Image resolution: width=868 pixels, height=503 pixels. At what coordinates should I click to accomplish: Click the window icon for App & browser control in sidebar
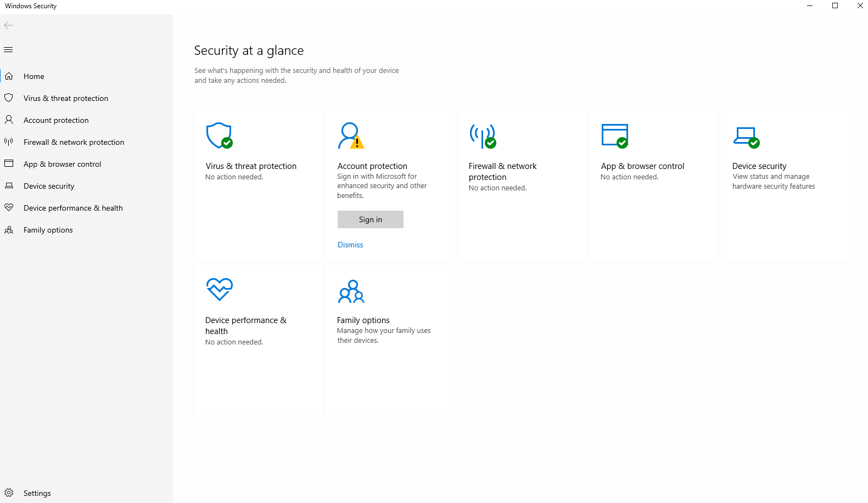[9, 163]
